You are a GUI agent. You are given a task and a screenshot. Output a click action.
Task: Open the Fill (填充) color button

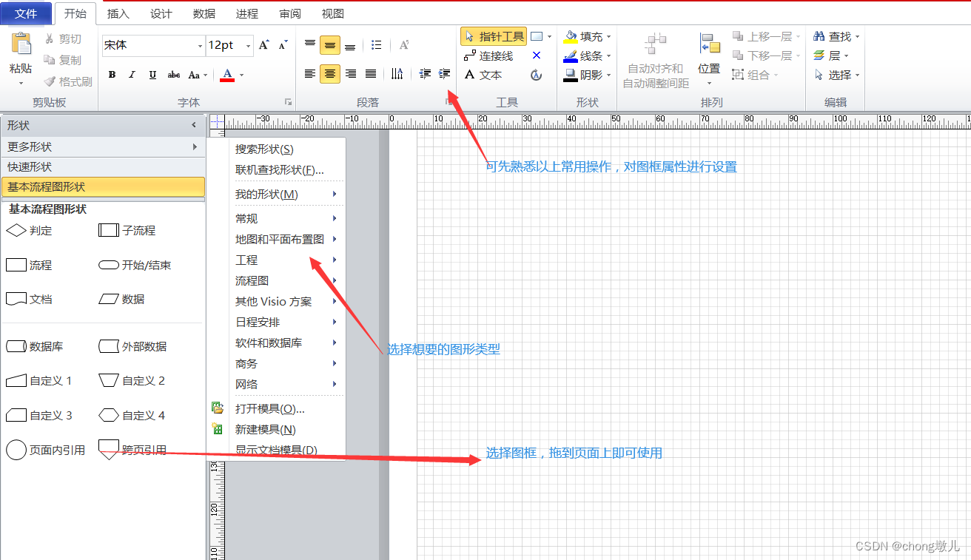(587, 36)
